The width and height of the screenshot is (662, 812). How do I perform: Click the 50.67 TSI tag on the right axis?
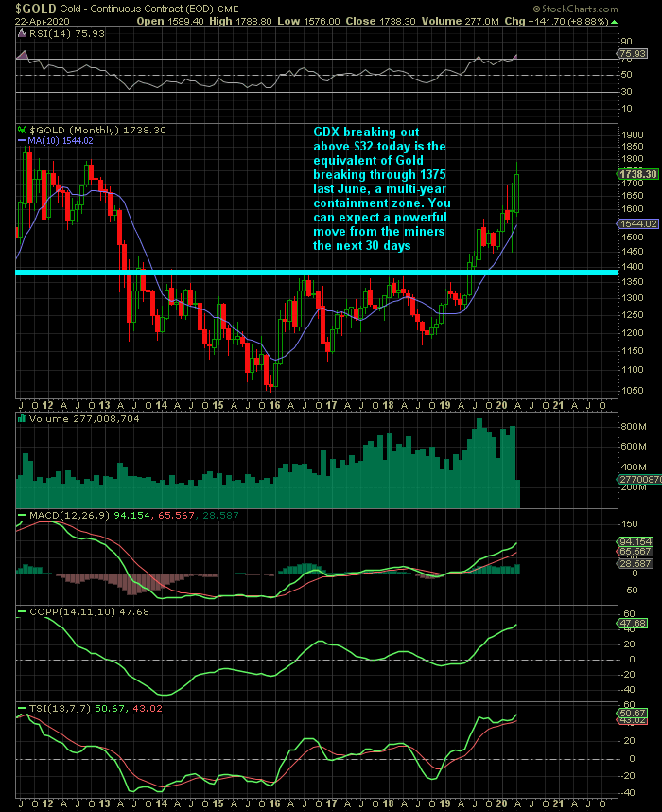click(633, 713)
